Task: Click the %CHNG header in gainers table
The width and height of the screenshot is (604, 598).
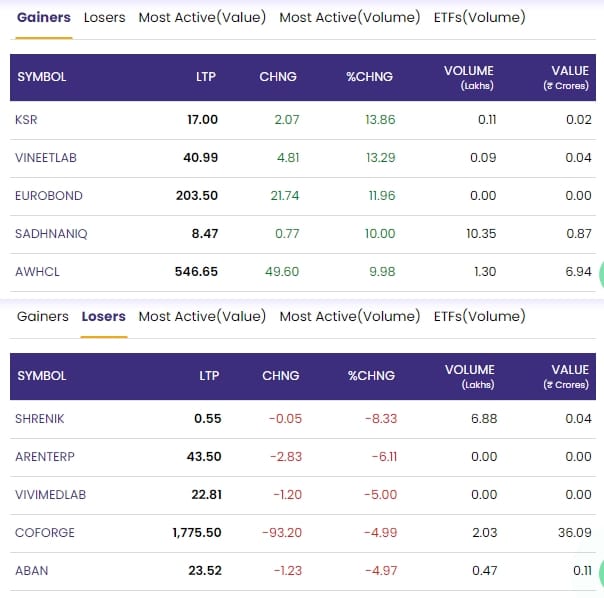Action: pyautogui.click(x=369, y=77)
